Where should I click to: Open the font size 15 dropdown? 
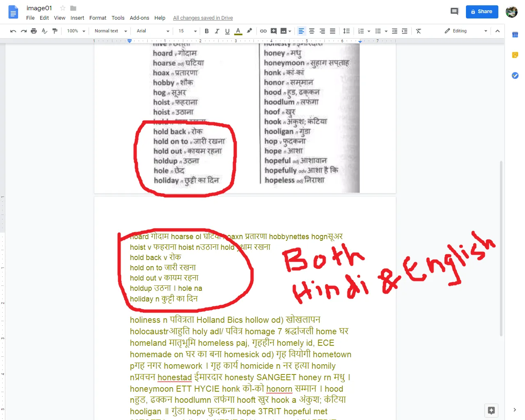tap(187, 31)
